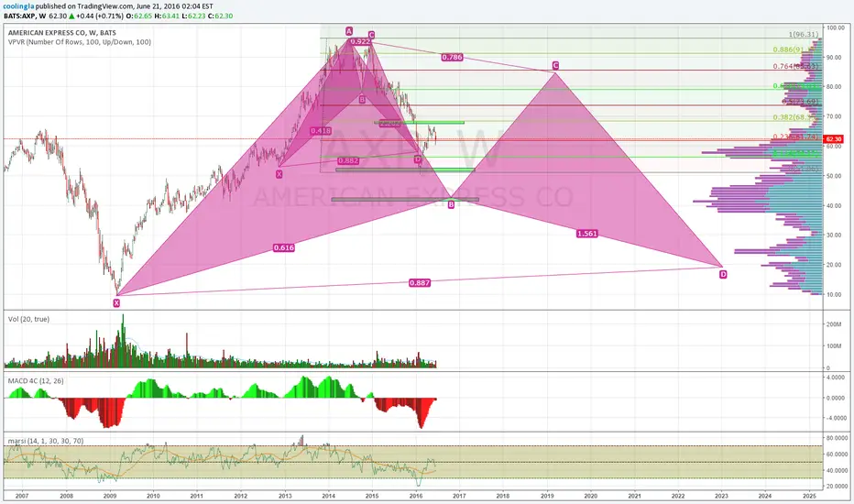854x504 pixels.
Task: Click the 1(96.31) Fibonacci level label
Action: pos(804,34)
